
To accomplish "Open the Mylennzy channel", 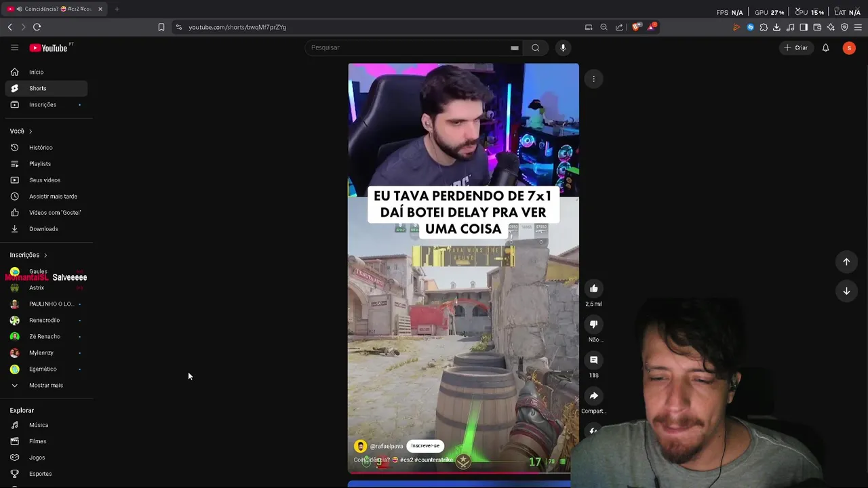I will 46,352.
